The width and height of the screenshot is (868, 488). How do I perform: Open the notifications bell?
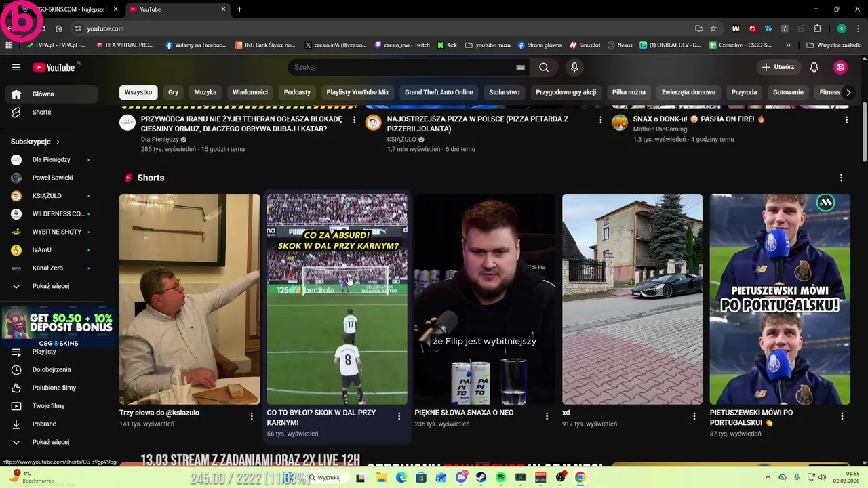tap(814, 67)
